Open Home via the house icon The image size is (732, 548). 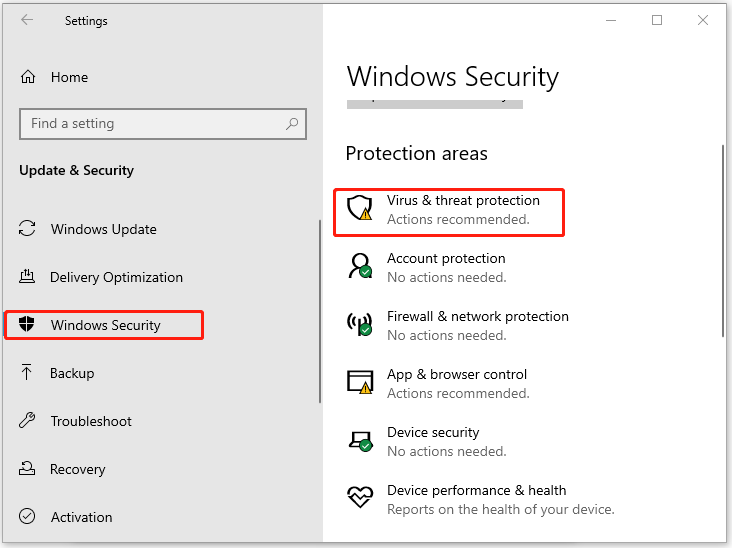tap(28, 77)
